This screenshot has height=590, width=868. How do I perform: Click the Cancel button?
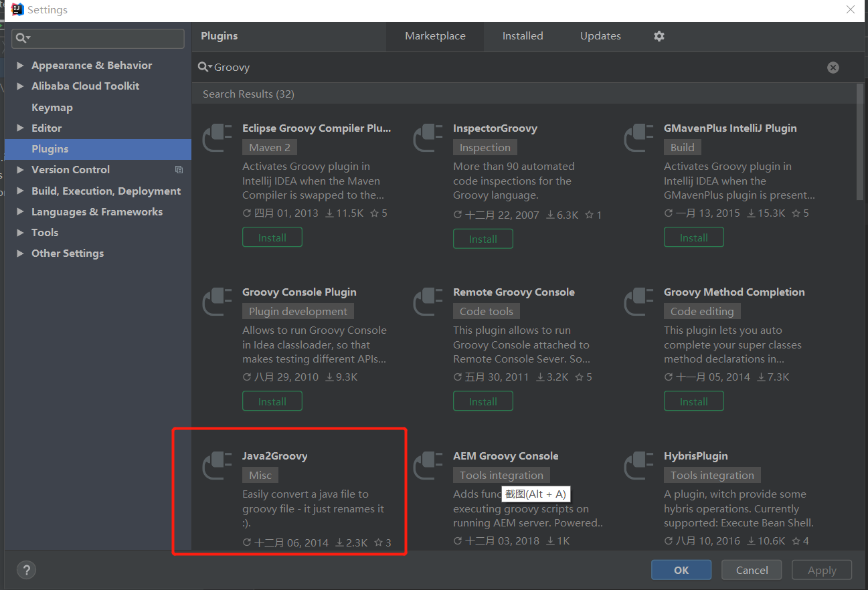pos(752,570)
